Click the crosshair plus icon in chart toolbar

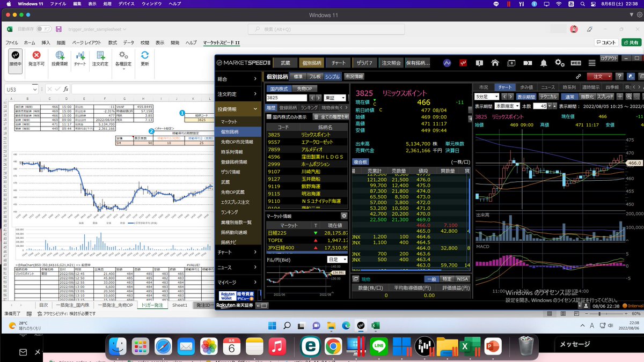click(620, 97)
